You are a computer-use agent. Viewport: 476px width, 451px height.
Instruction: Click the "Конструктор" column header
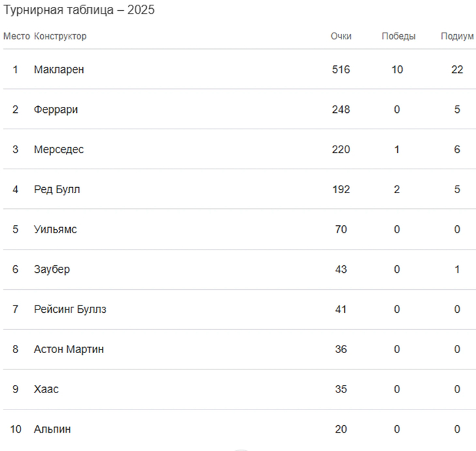61,36
